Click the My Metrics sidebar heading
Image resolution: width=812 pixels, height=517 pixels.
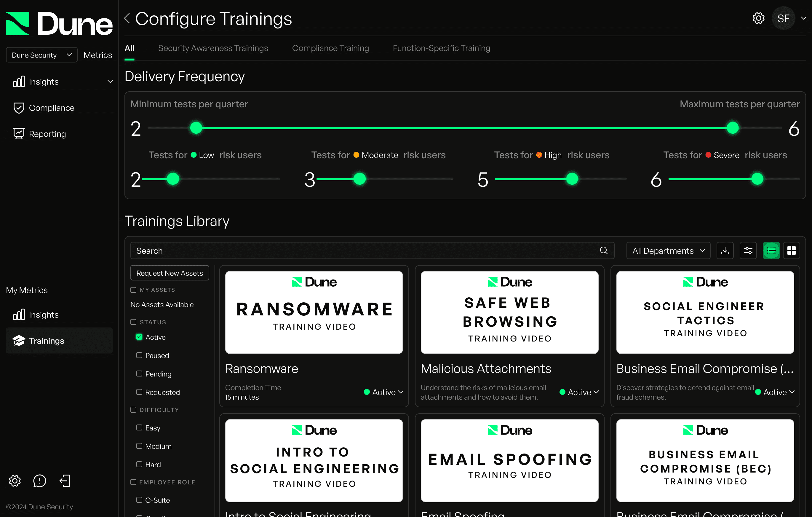tap(27, 291)
